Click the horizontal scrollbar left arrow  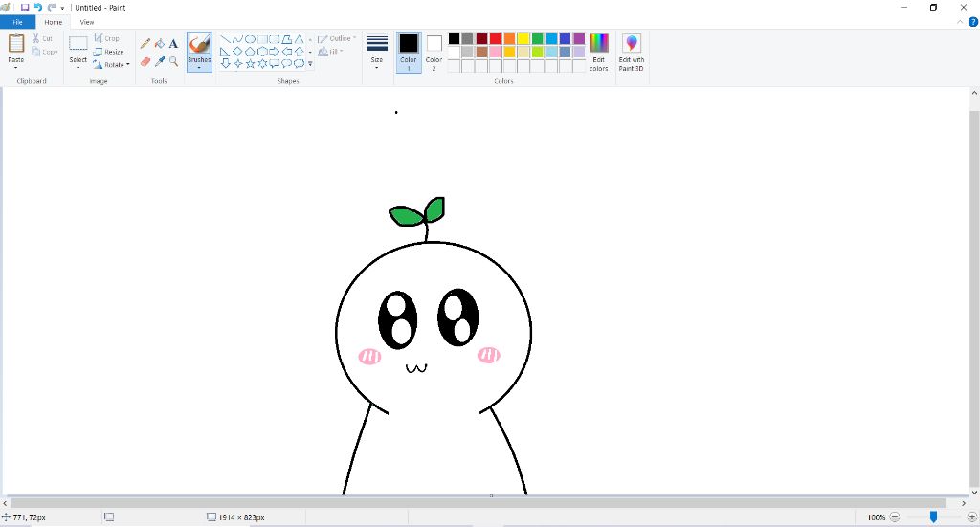pos(5,503)
